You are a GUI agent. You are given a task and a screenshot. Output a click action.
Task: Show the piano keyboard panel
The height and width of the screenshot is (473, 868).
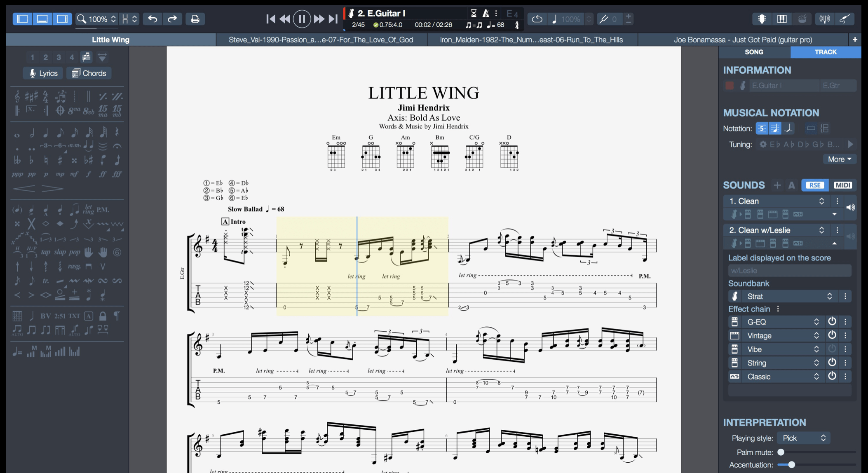click(x=782, y=19)
